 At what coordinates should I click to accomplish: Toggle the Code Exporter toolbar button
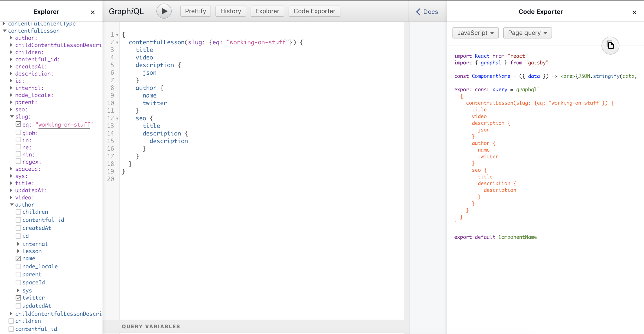pos(314,11)
